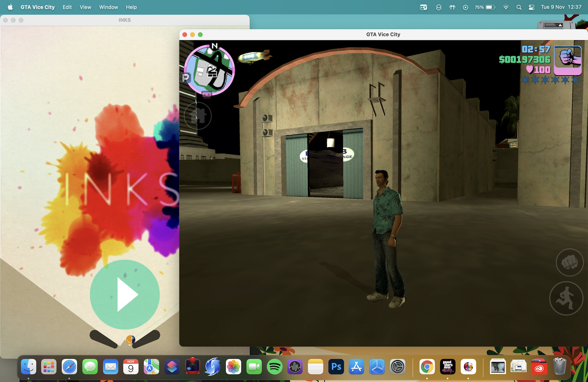This screenshot has height=382, width=588.
Task: Open the App Store from the Dock
Action: click(356, 367)
